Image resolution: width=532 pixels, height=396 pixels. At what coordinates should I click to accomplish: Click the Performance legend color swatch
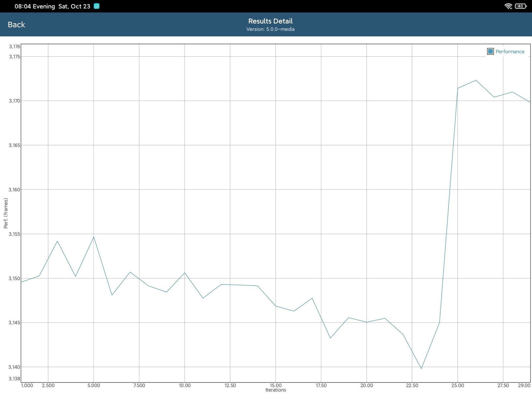[x=490, y=51]
